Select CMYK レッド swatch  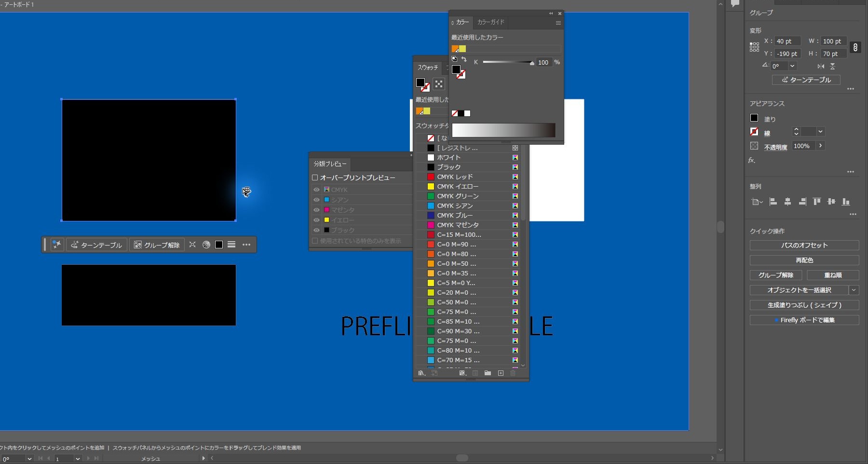[468, 177]
